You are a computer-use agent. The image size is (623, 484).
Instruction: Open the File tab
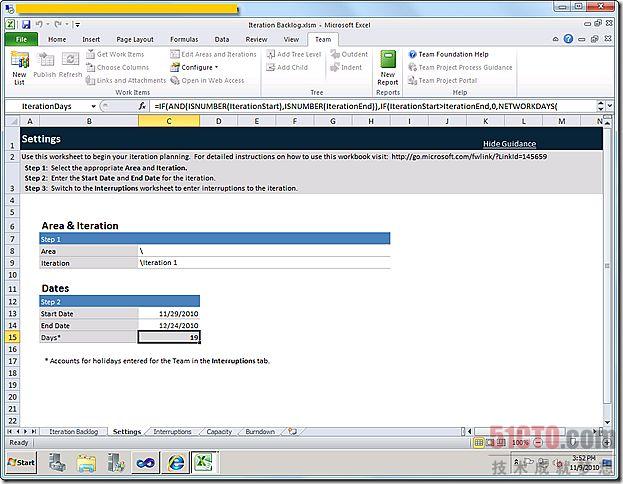pos(21,39)
